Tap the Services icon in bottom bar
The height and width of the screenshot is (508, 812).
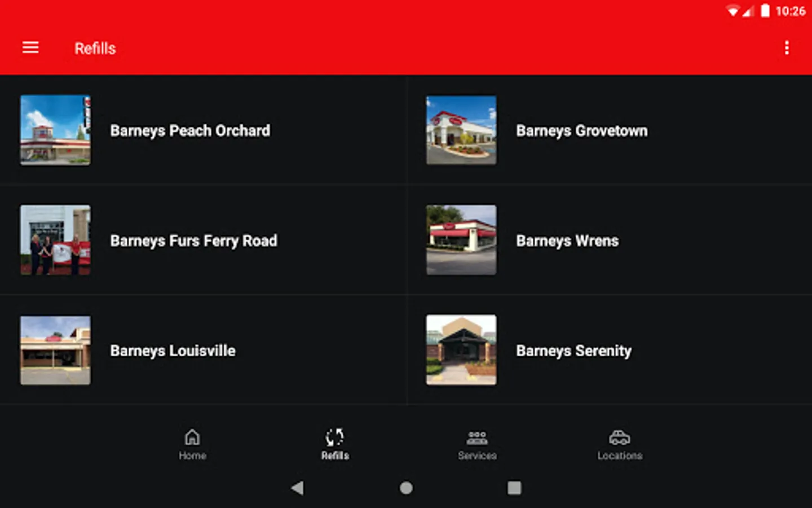(477, 437)
